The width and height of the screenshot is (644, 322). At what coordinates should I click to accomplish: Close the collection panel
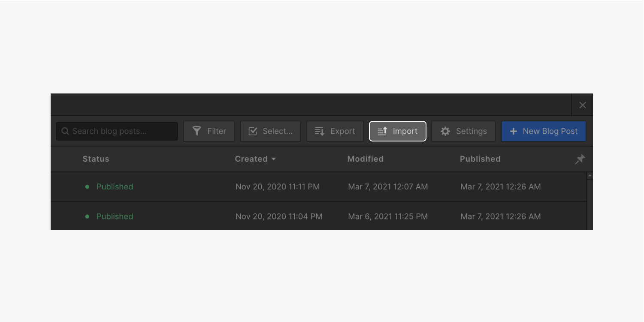point(583,105)
